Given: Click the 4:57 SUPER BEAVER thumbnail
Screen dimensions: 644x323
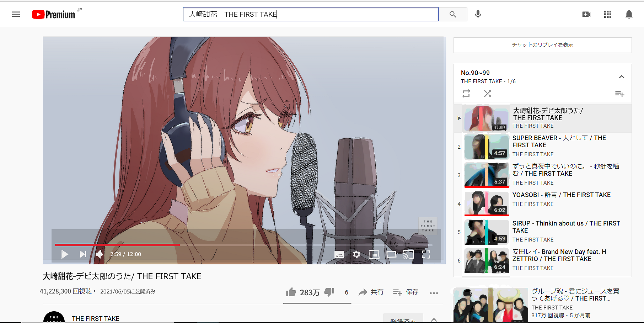Looking at the screenshot, I should [487, 147].
